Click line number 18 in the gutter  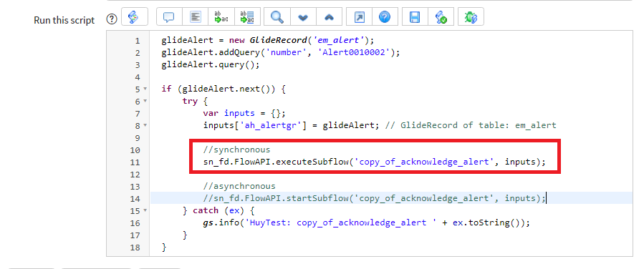(x=135, y=248)
